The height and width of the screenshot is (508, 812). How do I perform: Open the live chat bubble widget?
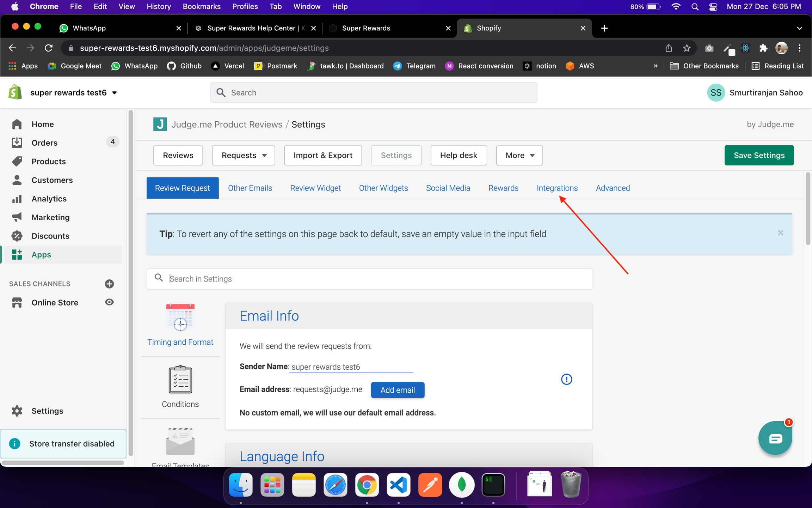(x=775, y=438)
